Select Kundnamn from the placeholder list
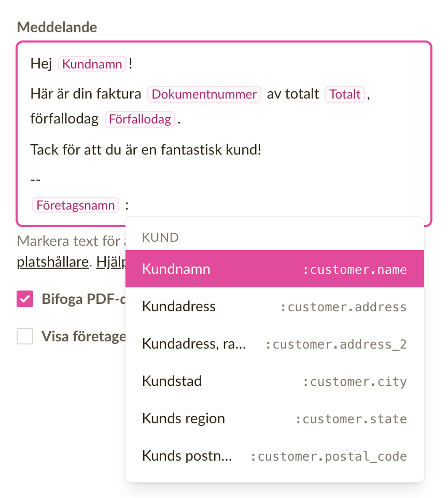 (x=275, y=269)
